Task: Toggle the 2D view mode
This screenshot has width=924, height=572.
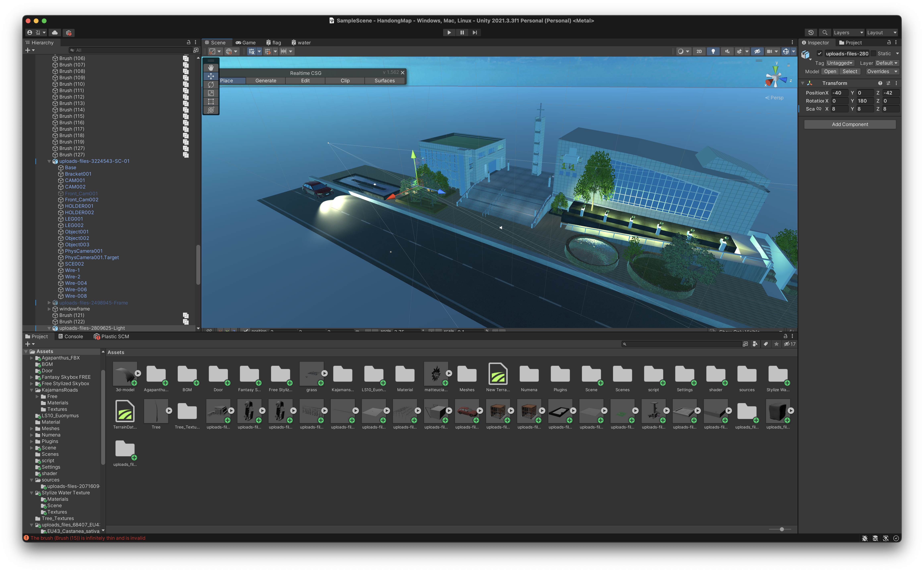Action: tap(699, 51)
